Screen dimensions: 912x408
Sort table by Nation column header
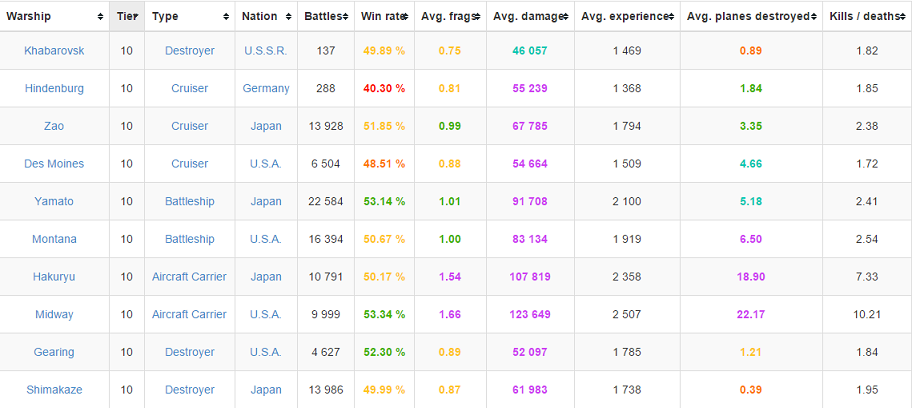point(266,16)
